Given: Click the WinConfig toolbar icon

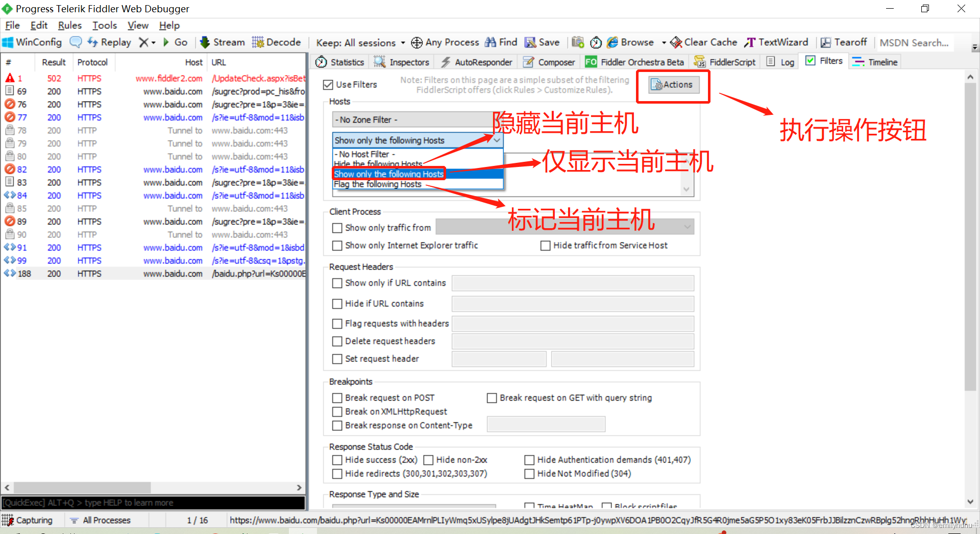Looking at the screenshot, I should click(9, 42).
